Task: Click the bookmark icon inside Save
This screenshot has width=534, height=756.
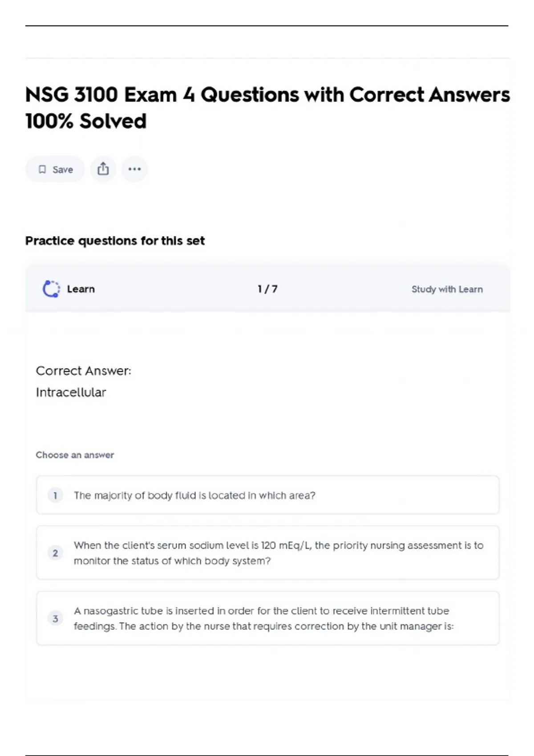Action: point(42,169)
